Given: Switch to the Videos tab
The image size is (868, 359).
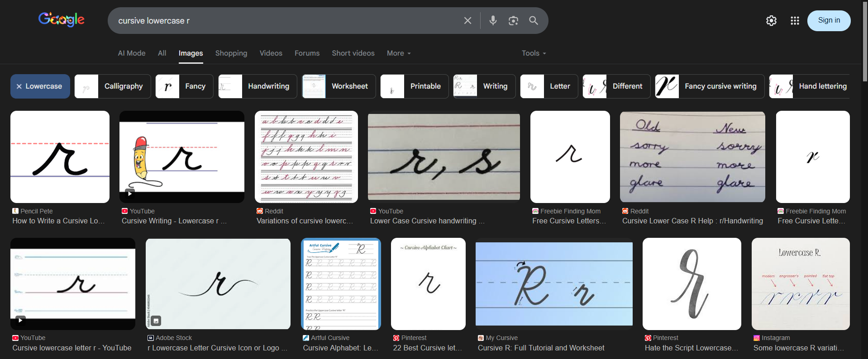Looking at the screenshot, I should (271, 53).
